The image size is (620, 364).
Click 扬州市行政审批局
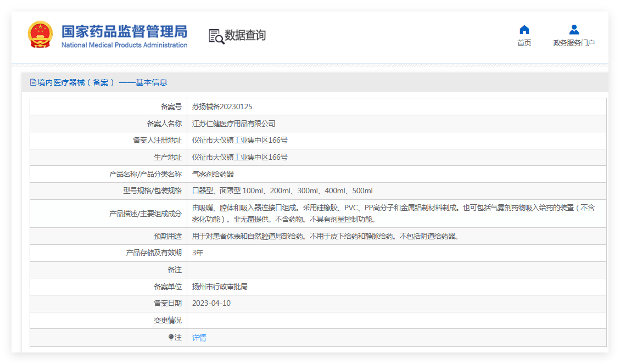[x=220, y=287]
